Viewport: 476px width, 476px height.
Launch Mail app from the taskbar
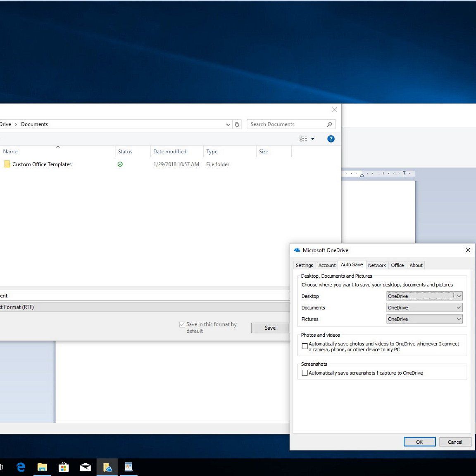coord(86,467)
